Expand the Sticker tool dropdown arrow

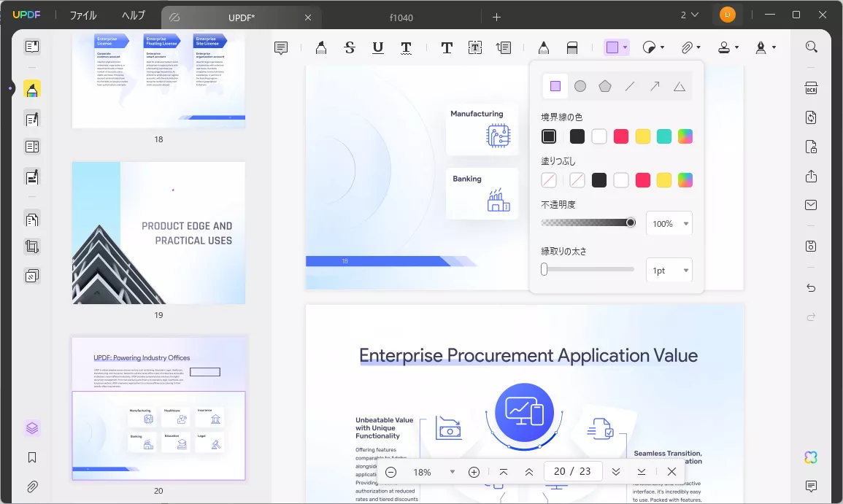tap(663, 48)
